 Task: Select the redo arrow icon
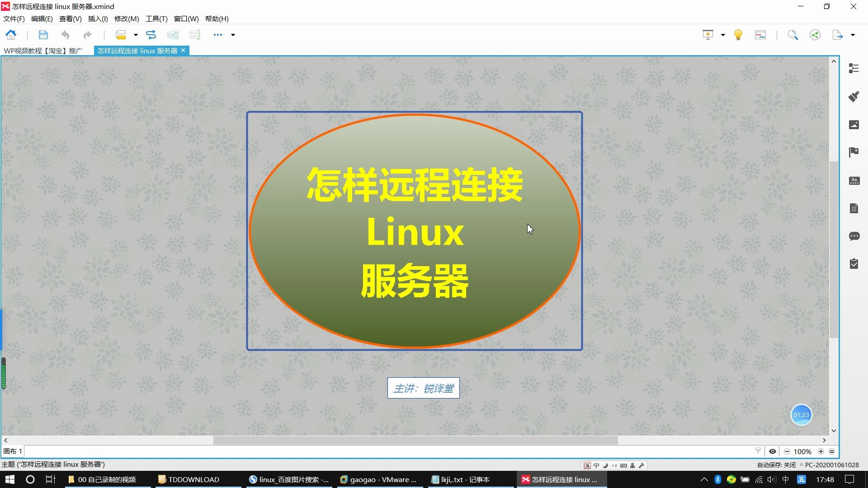click(88, 34)
